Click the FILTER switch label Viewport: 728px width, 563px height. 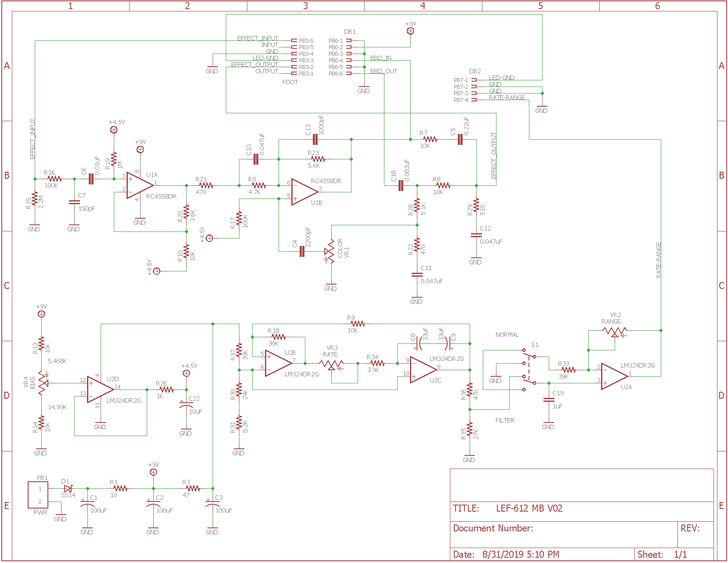click(x=505, y=420)
